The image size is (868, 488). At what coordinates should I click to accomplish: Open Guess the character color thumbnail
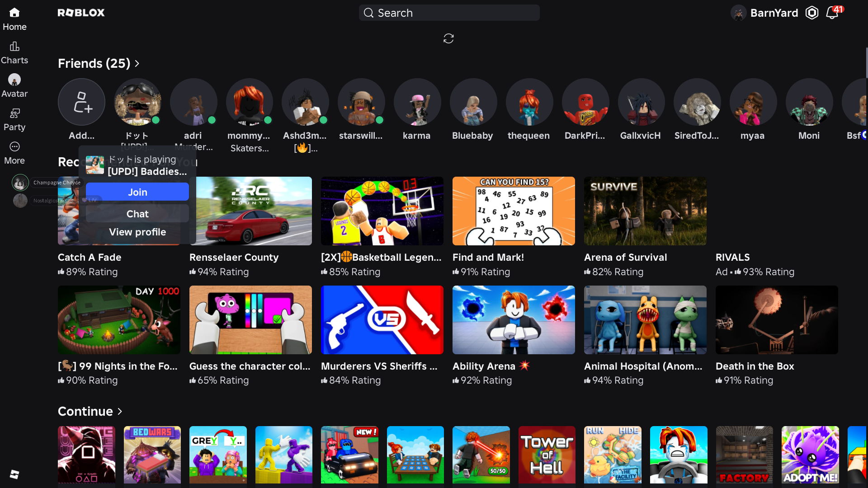pos(250,320)
